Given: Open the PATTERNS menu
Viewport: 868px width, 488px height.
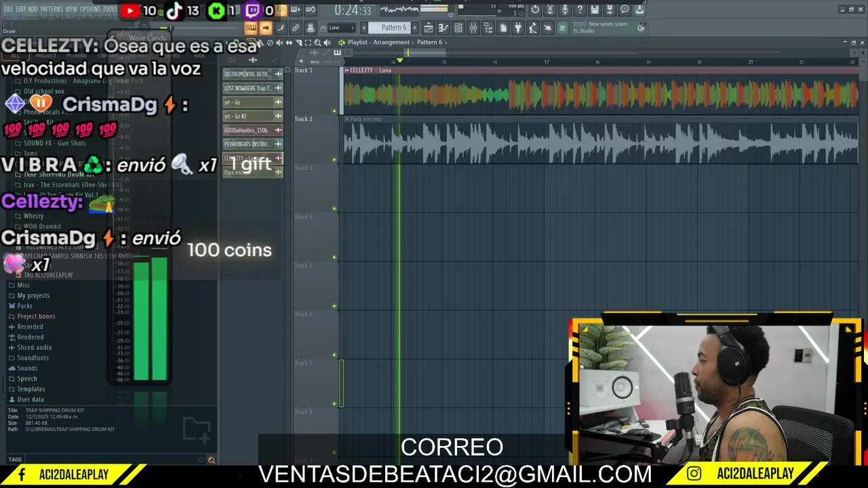Looking at the screenshot, I should pyautogui.click(x=52, y=9).
